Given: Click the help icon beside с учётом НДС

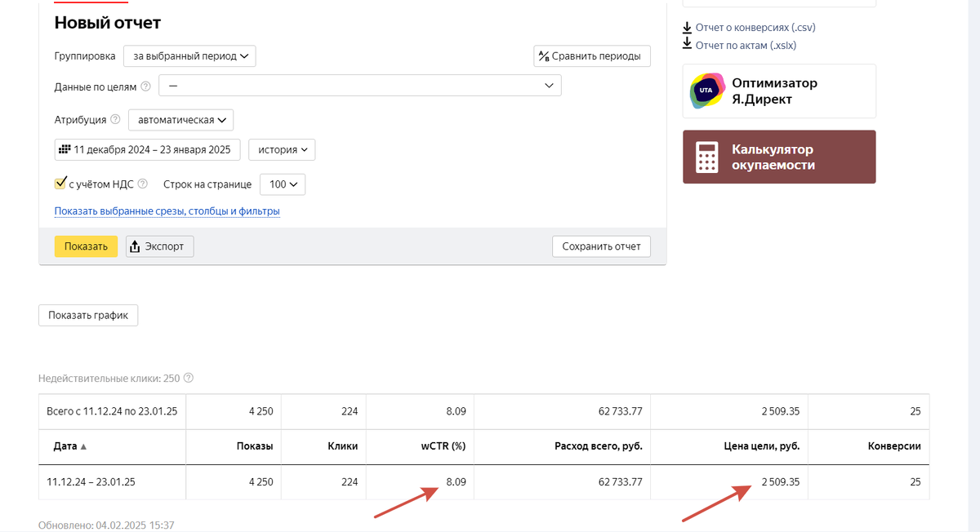Looking at the screenshot, I should click(144, 184).
